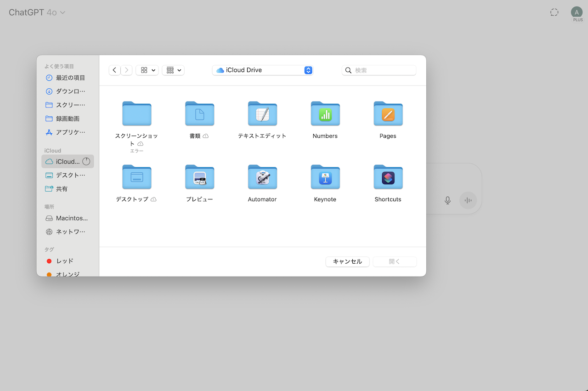Open temporary chat icon in ChatGPT window
The image size is (588, 391).
coord(554,12)
